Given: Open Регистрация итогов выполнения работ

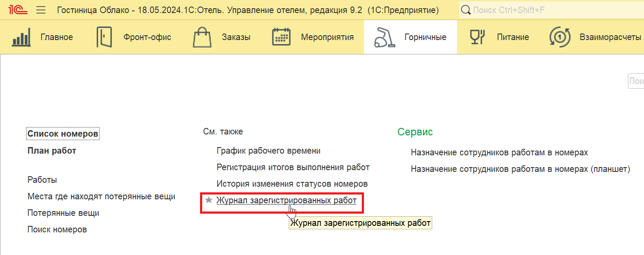Looking at the screenshot, I should pyautogui.click(x=293, y=167).
